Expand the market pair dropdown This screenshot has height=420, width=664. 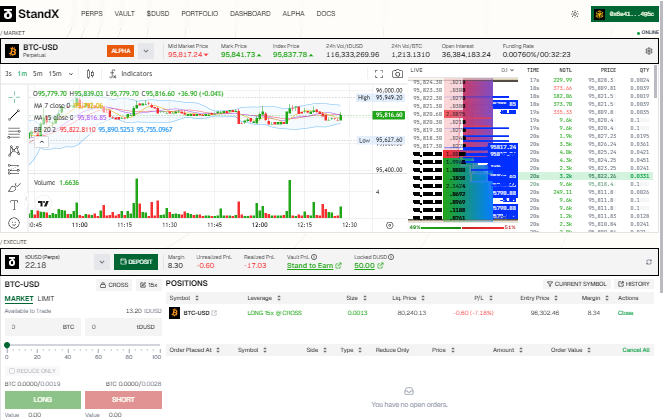tap(146, 51)
